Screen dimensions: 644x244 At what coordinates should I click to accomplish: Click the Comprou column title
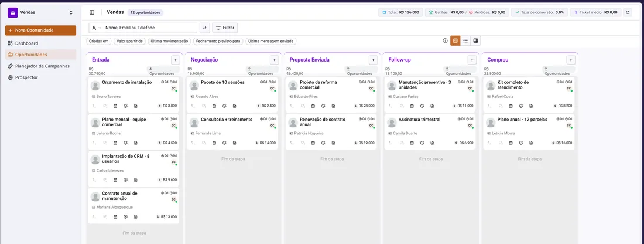498,60
